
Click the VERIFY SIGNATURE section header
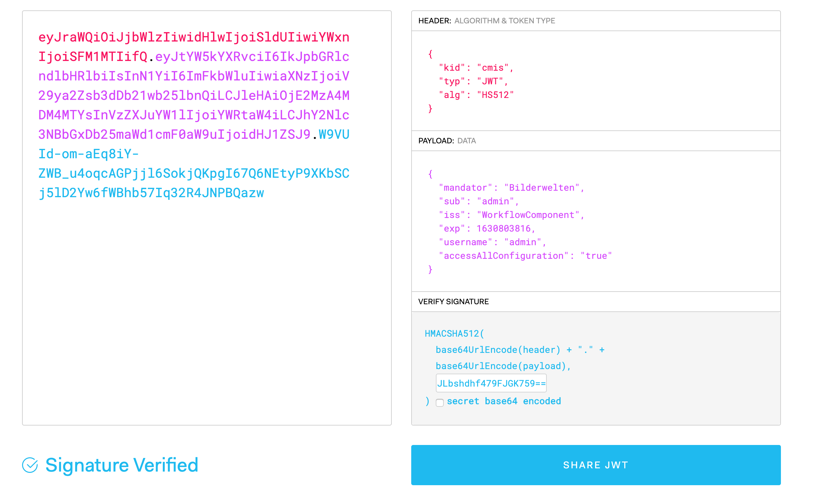coord(454,301)
